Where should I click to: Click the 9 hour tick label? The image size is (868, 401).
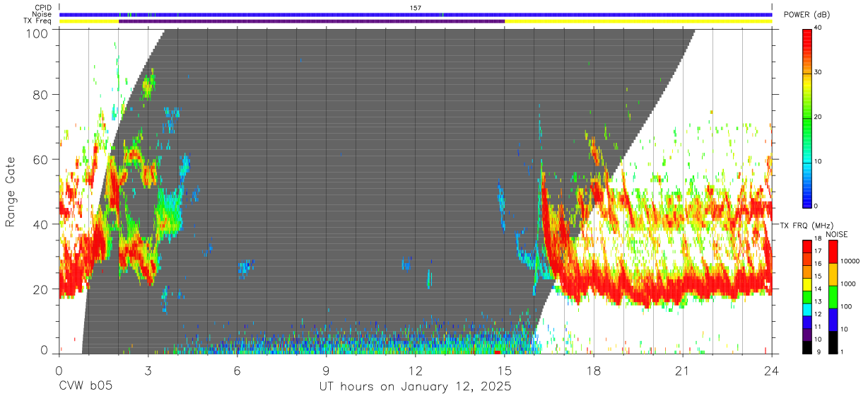(327, 371)
